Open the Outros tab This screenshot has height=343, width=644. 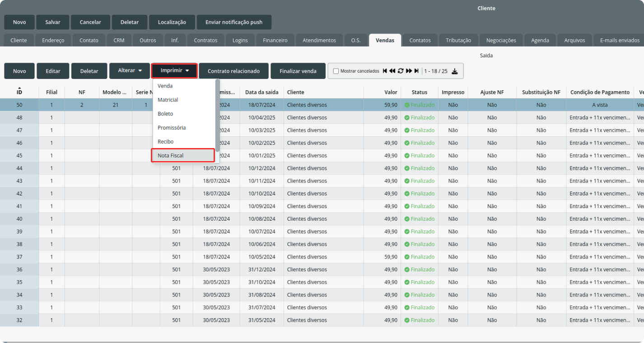[148, 40]
